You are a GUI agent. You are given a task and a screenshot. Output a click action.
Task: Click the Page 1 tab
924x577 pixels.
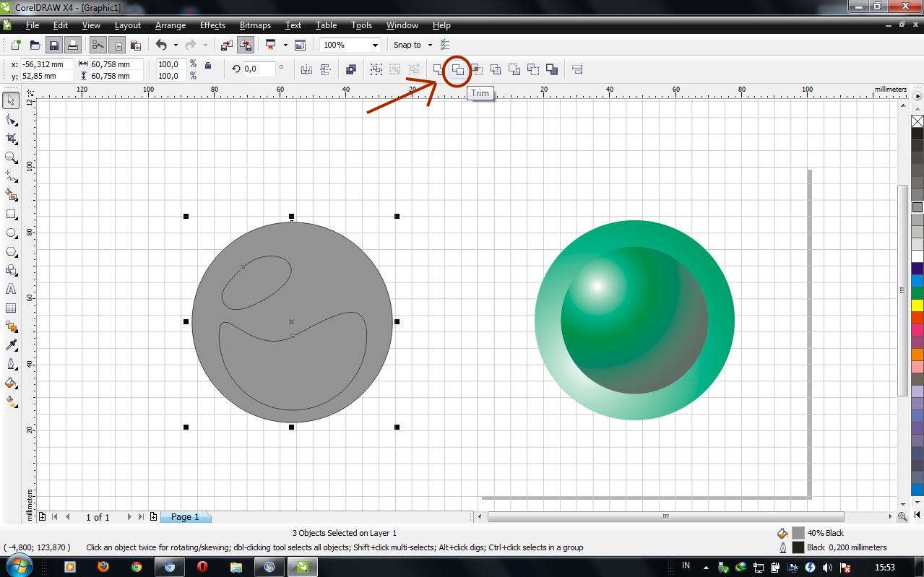pos(185,516)
